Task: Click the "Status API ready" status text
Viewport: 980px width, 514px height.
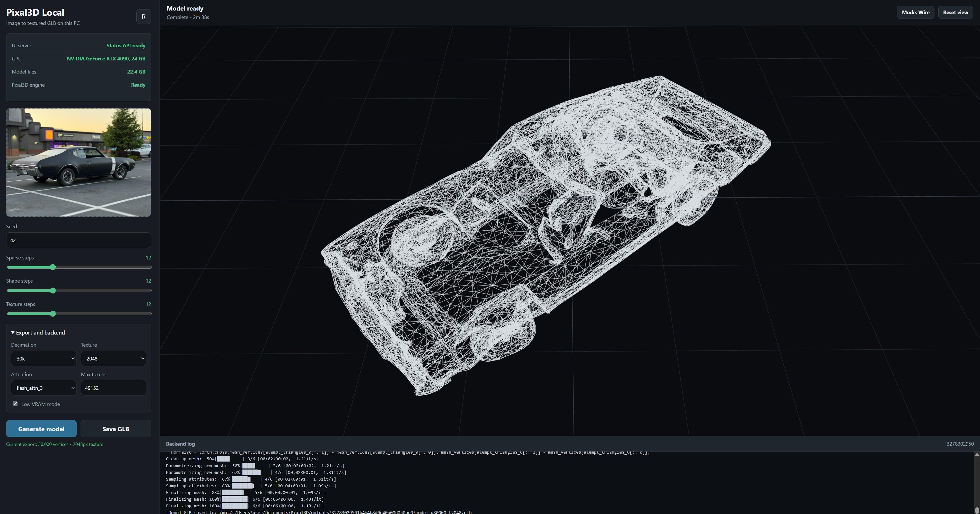Action: 126,46
